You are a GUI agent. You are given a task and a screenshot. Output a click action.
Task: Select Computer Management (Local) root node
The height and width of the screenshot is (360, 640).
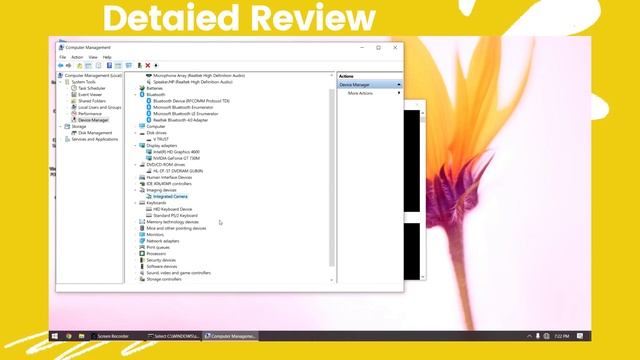[93, 76]
